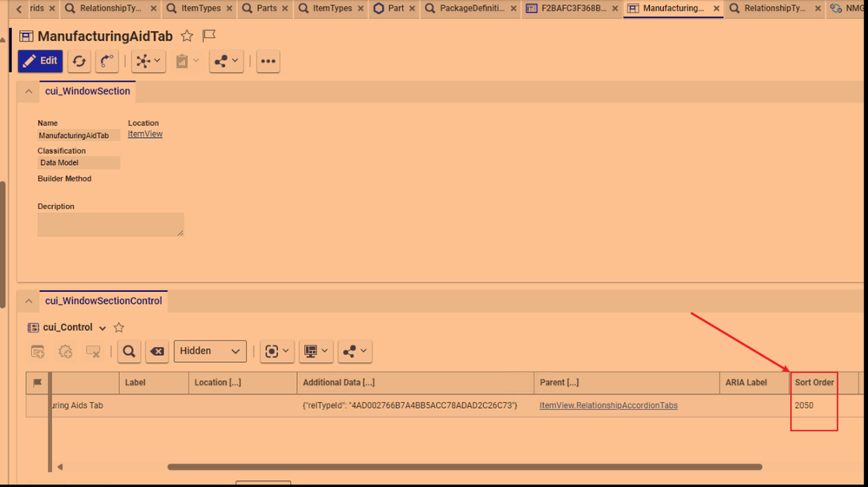Open the ItemView.RelationshipAccordionTabs parent link
Screen dimensions: 868x487
coord(608,405)
